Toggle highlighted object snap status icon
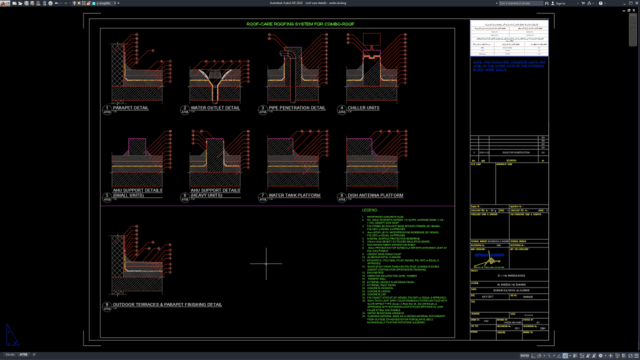The height and width of the screenshot is (360, 640). click(x=565, y=356)
